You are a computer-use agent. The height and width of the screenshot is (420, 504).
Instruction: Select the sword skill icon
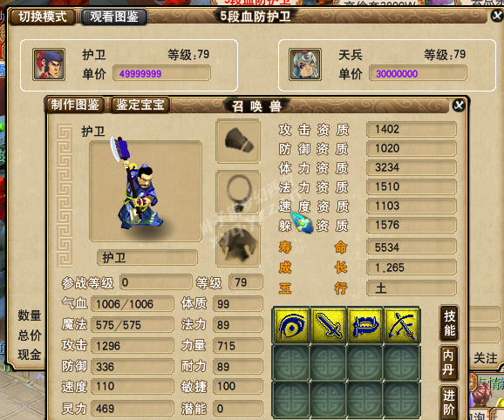click(328, 326)
